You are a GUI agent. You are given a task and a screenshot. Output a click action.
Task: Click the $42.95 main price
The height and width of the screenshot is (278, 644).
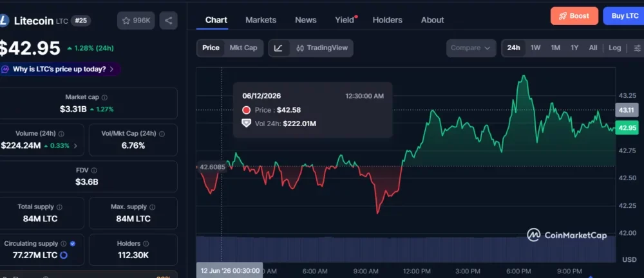(x=30, y=48)
